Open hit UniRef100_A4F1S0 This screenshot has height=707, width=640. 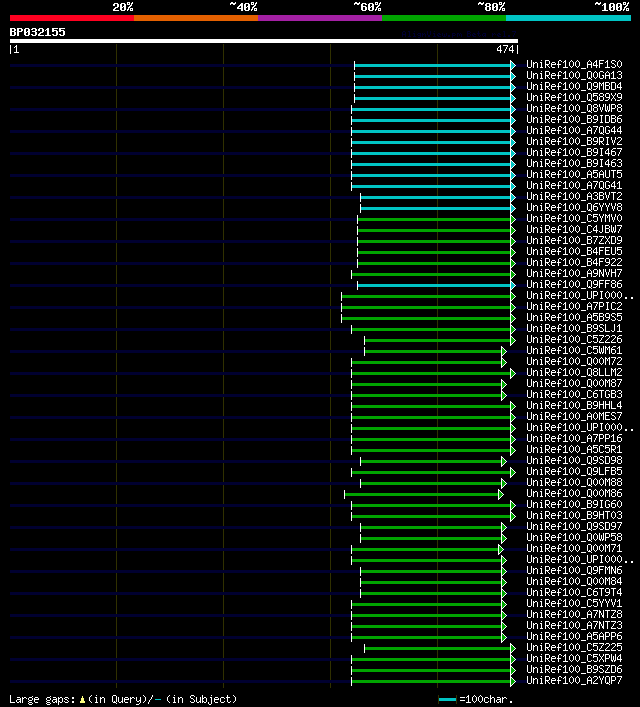(x=574, y=64)
